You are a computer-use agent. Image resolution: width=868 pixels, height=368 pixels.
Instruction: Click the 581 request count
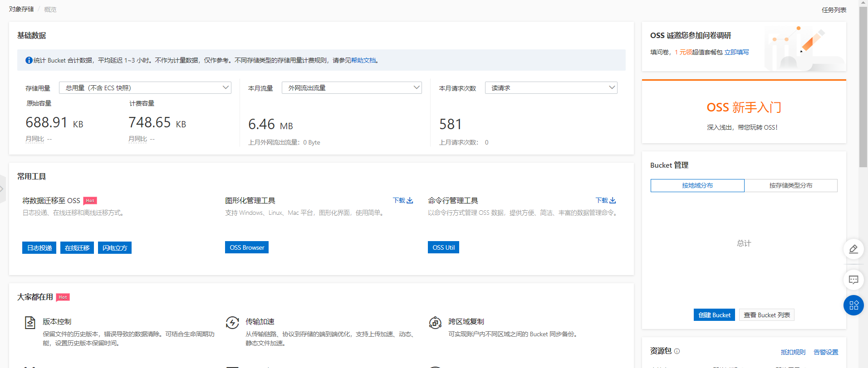[x=451, y=124]
